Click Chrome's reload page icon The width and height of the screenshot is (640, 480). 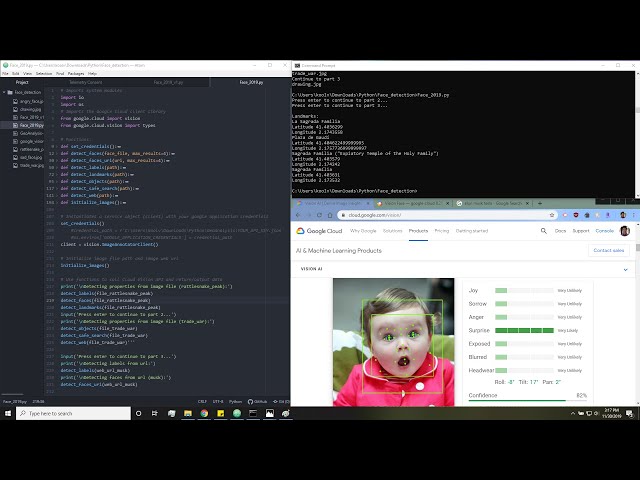[x=319, y=215]
